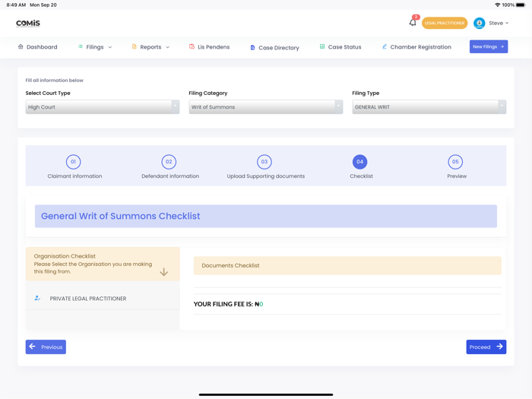Click the Wi-Fi status icon

click(x=497, y=5)
